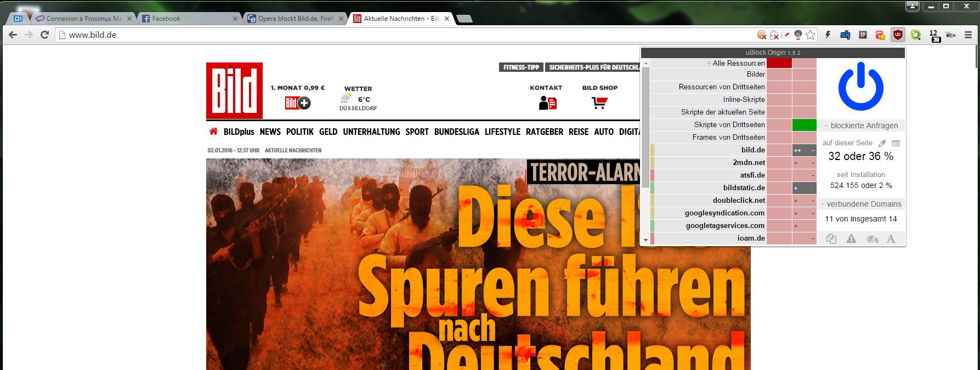
Task: Click the red padlock with star extension icon
Action: click(x=880, y=35)
